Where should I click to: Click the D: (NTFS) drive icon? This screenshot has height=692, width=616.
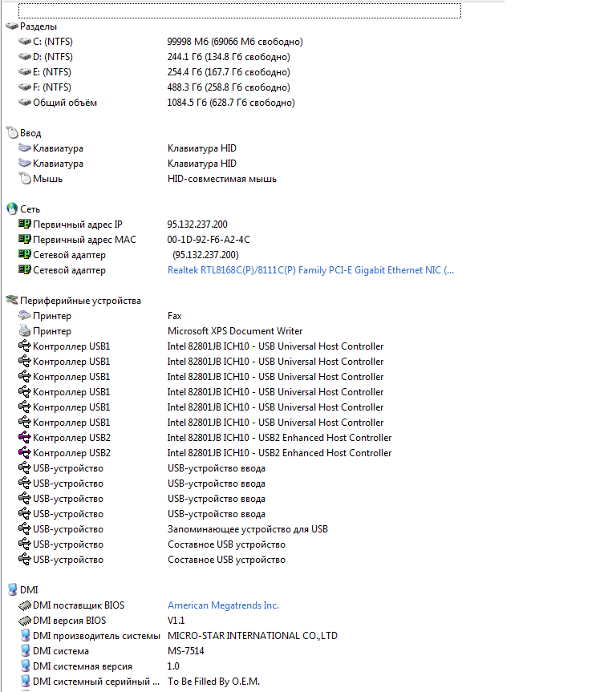[x=25, y=56]
